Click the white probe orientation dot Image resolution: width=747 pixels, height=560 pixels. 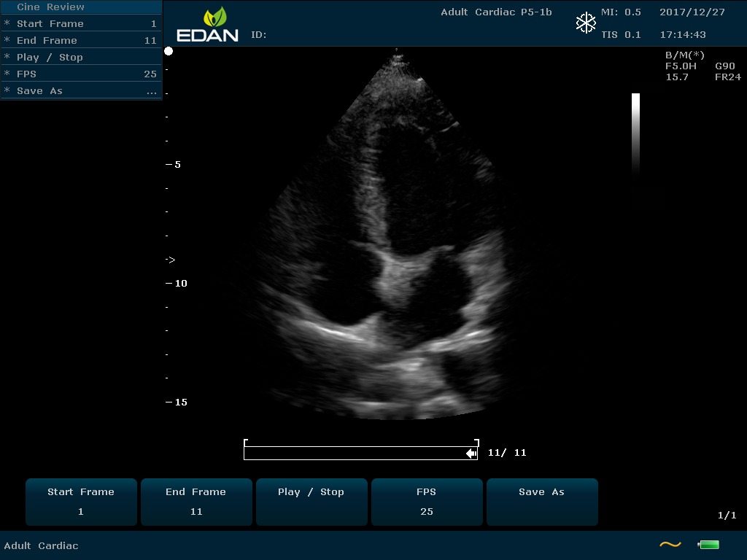(169, 51)
